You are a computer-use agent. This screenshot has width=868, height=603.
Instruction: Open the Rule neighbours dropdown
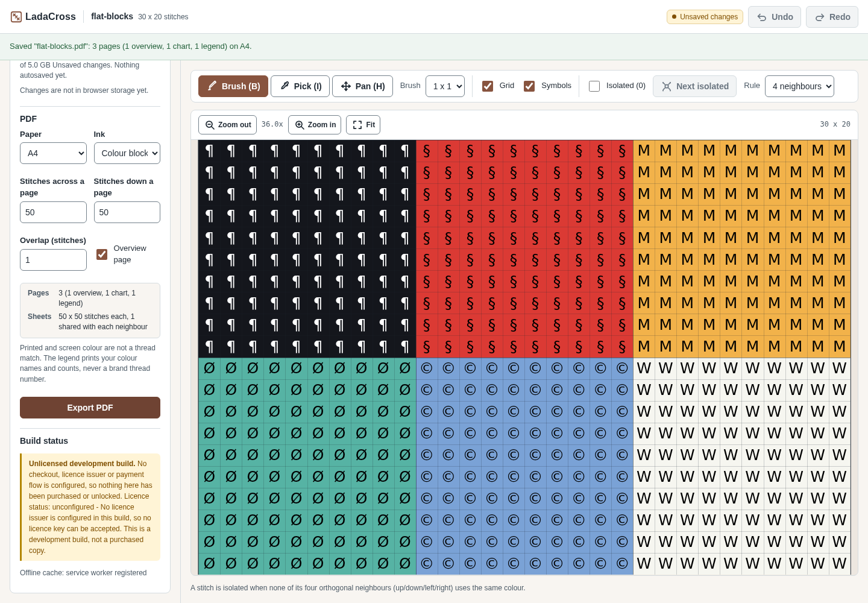click(799, 86)
